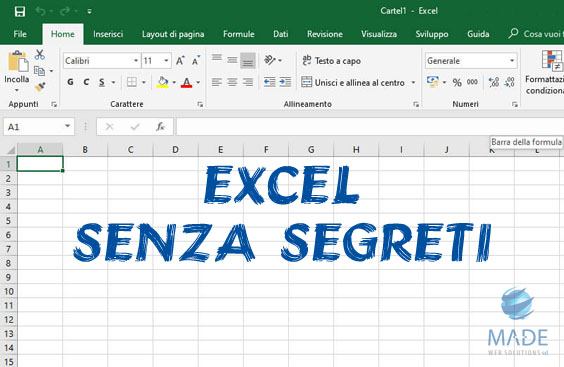The width and height of the screenshot is (564, 367).
Task: Open the Layout di pagina tab
Action: pos(173,34)
